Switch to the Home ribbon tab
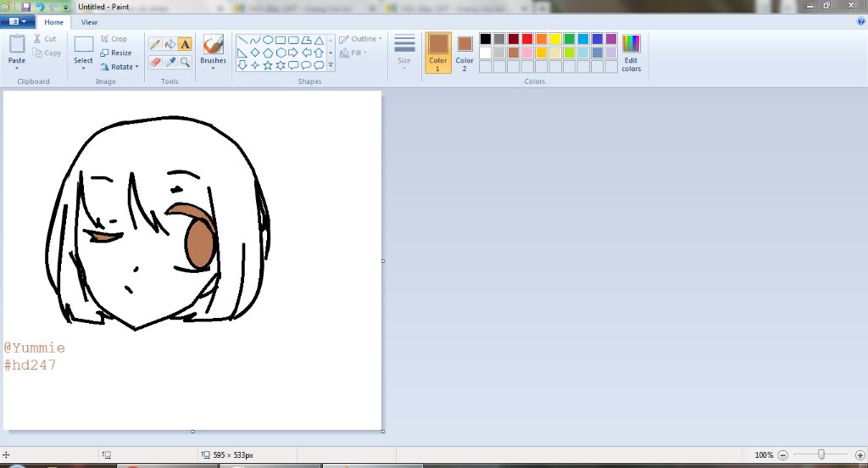868x468 pixels. click(x=53, y=22)
